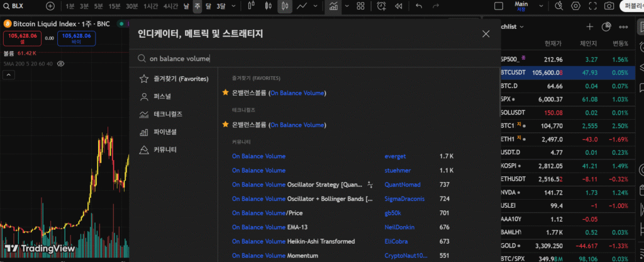Sort the watchlist by 변동% column
The width and height of the screenshot is (644, 262).
[x=621, y=43]
